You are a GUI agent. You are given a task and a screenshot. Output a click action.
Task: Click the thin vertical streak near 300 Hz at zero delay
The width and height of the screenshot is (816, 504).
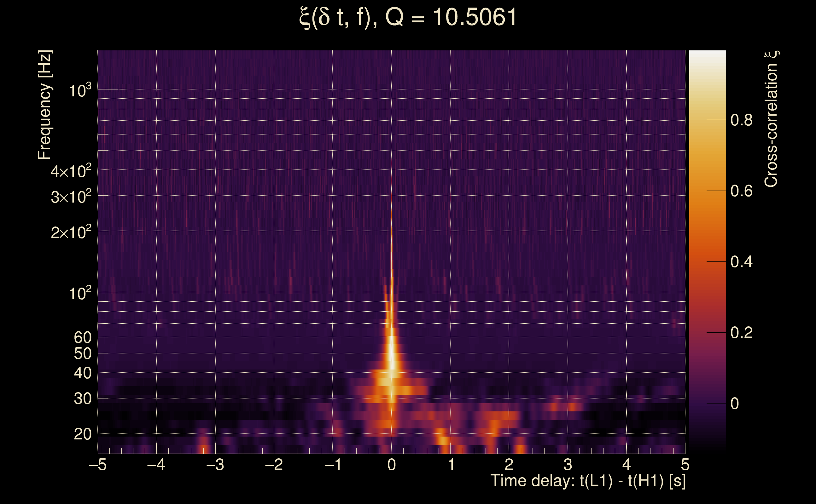tap(392, 200)
